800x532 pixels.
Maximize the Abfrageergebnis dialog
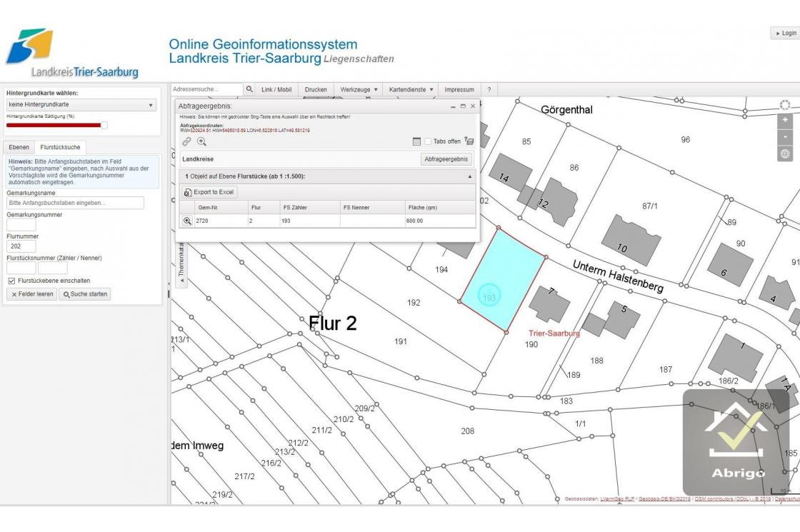click(x=464, y=106)
